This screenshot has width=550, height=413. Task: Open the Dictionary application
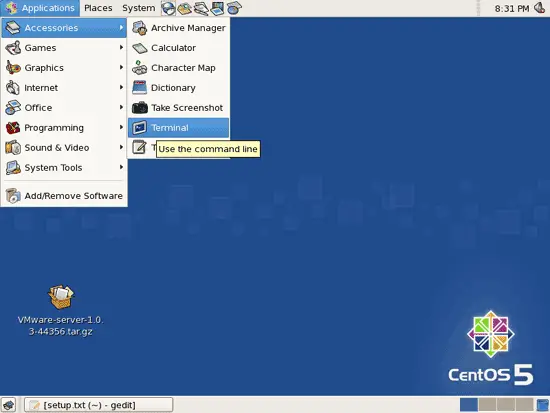[x=179, y=88]
